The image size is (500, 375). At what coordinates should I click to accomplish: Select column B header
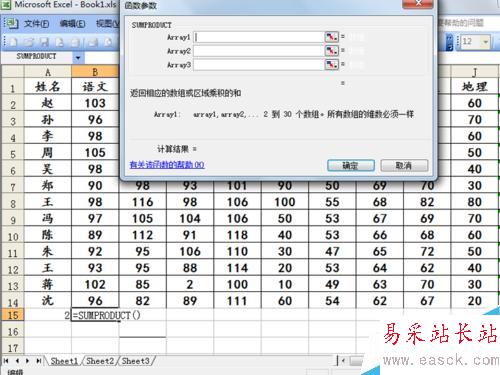95,72
